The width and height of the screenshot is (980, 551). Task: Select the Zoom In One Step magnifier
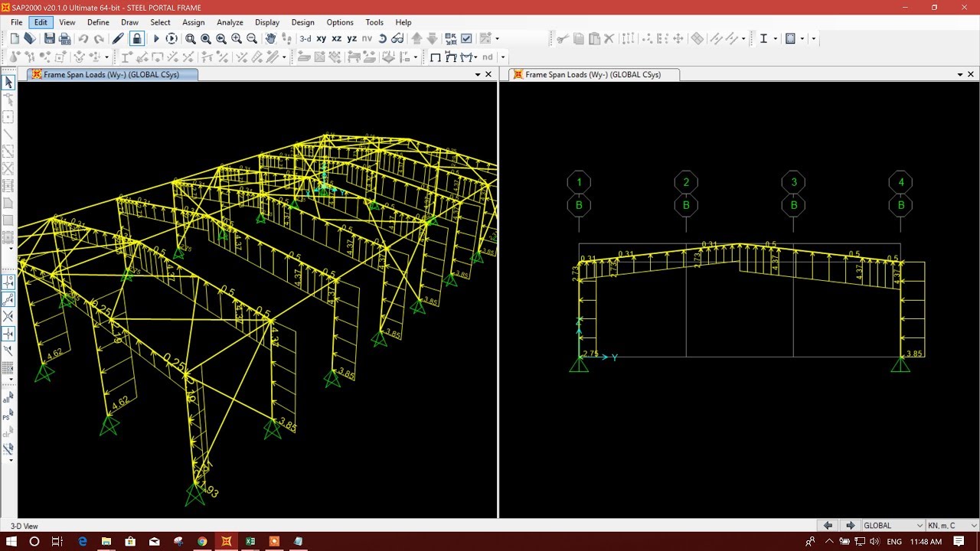[236, 38]
